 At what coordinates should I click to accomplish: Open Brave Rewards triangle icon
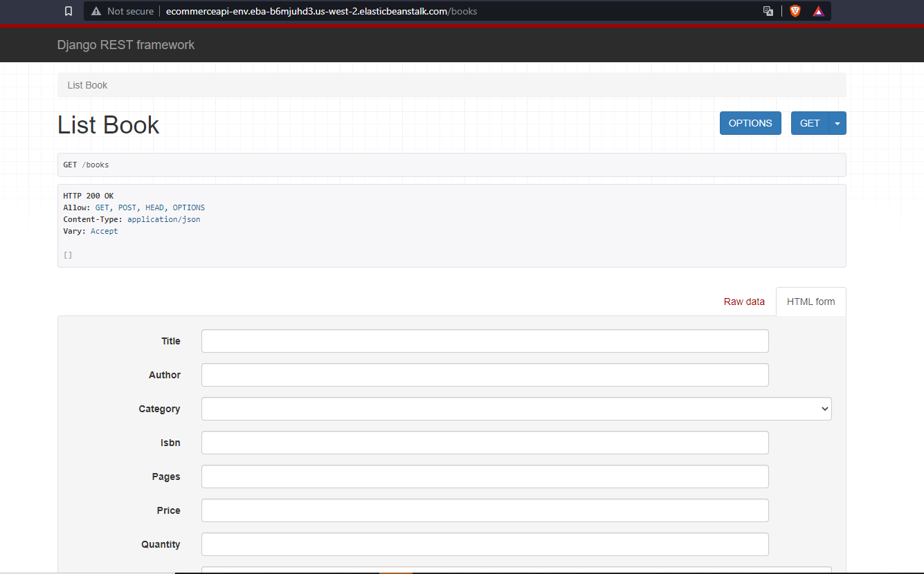pyautogui.click(x=818, y=11)
